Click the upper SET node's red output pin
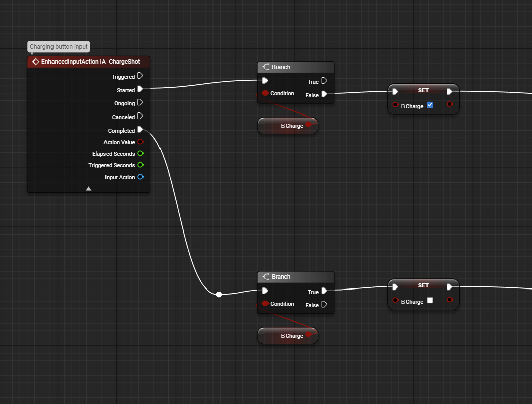532x404 pixels. tap(450, 104)
